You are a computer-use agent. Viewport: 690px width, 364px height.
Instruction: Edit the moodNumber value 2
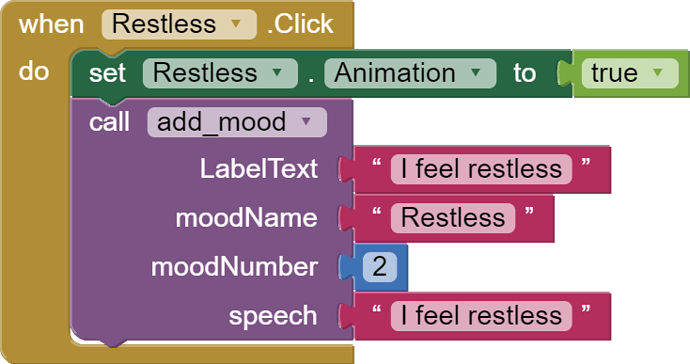(379, 267)
